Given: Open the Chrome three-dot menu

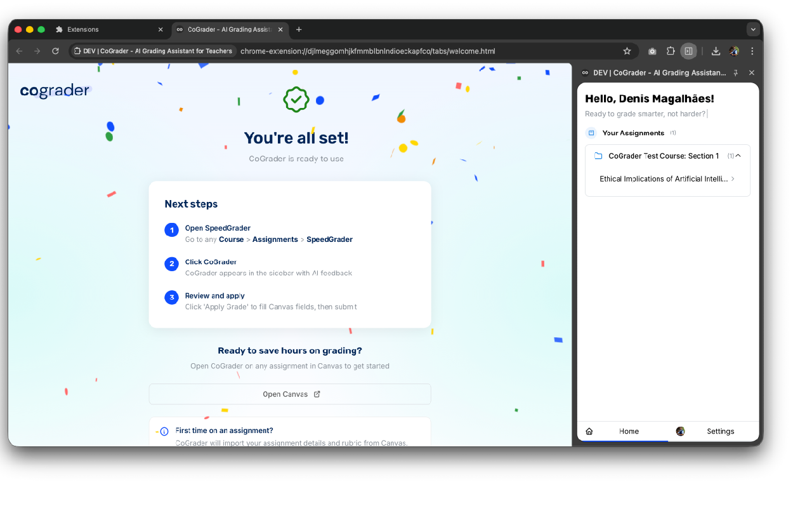Looking at the screenshot, I should [752, 51].
